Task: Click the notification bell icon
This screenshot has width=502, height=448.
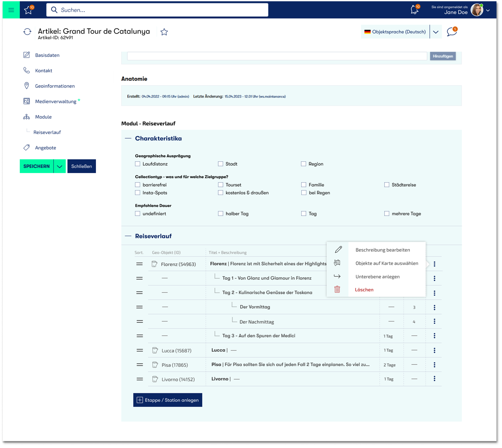Action: 414,10
